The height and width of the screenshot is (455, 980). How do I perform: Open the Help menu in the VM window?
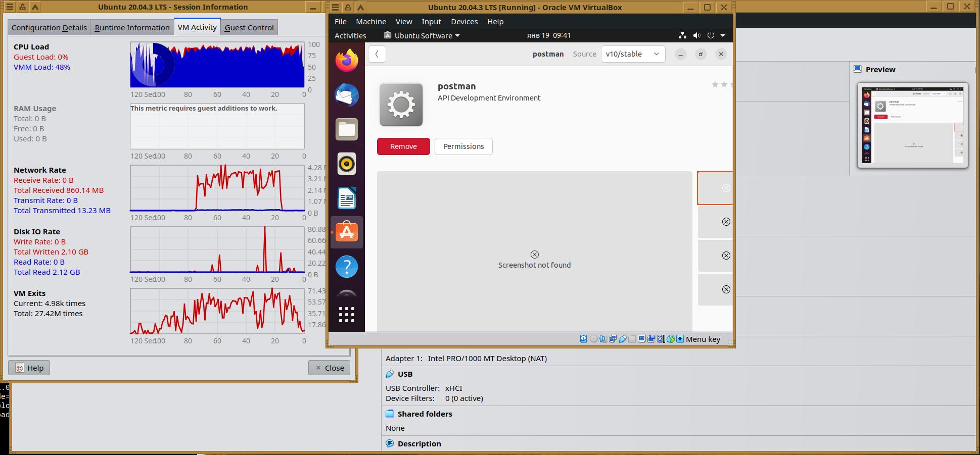tap(495, 22)
